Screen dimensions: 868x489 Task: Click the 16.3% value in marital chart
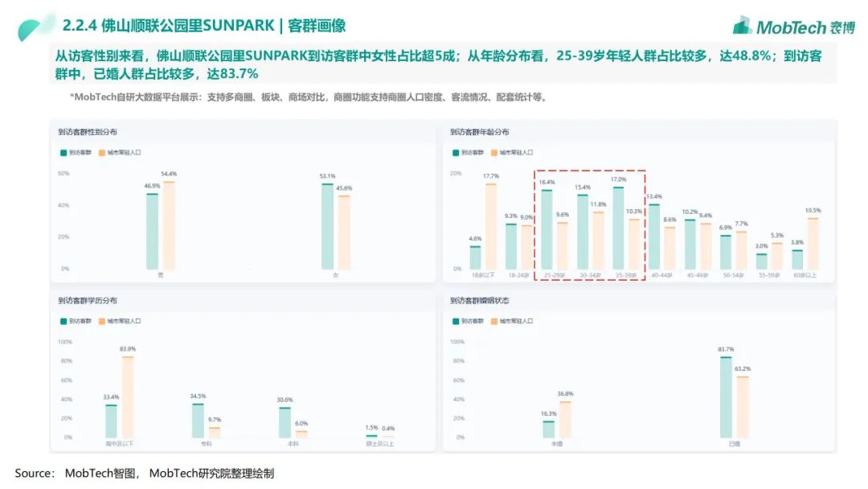point(549,413)
